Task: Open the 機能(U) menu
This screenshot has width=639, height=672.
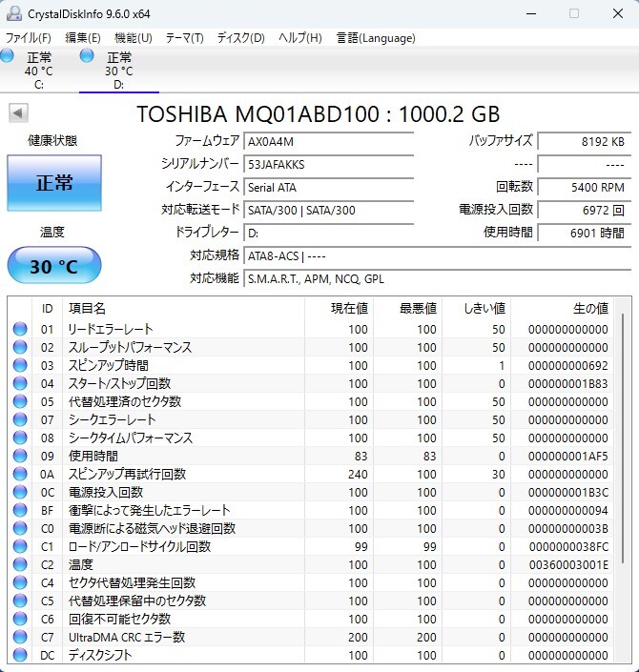Action: coord(133,38)
